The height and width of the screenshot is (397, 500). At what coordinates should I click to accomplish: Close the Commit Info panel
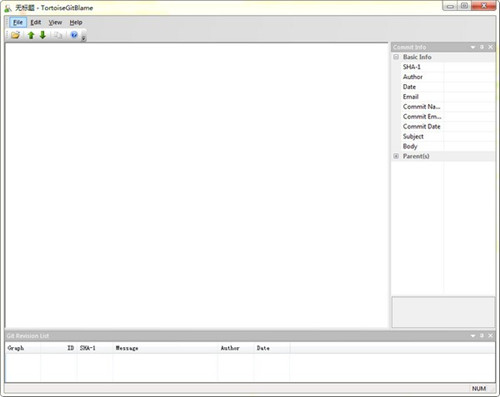tap(490, 47)
